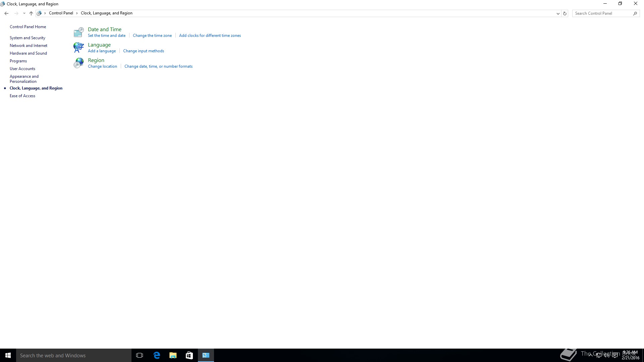Open the Region heading
This screenshot has height=362, width=644.
(96, 60)
